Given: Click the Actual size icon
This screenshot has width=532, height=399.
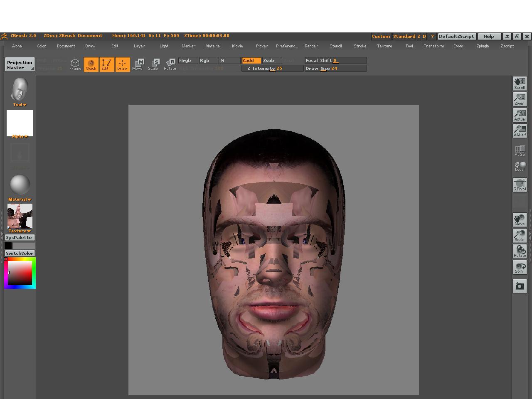Looking at the screenshot, I should click(520, 115).
